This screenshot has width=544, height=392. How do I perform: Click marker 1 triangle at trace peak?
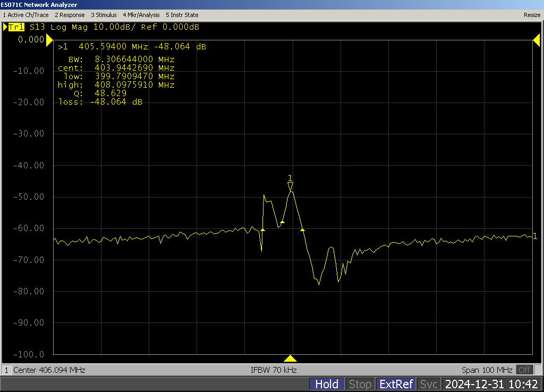(x=290, y=186)
